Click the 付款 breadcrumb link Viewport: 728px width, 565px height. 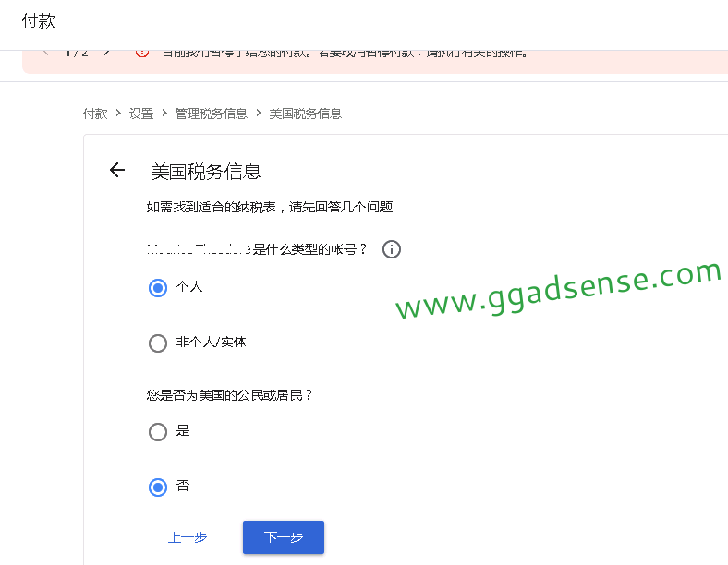pos(95,114)
